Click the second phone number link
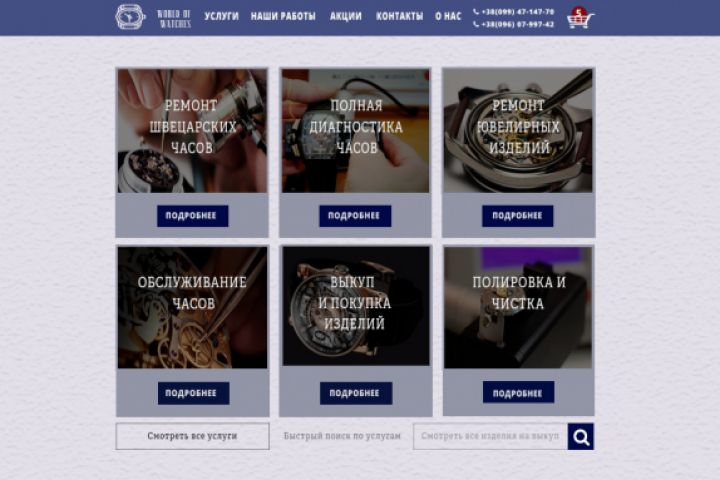The height and width of the screenshot is (480, 720). click(x=518, y=24)
